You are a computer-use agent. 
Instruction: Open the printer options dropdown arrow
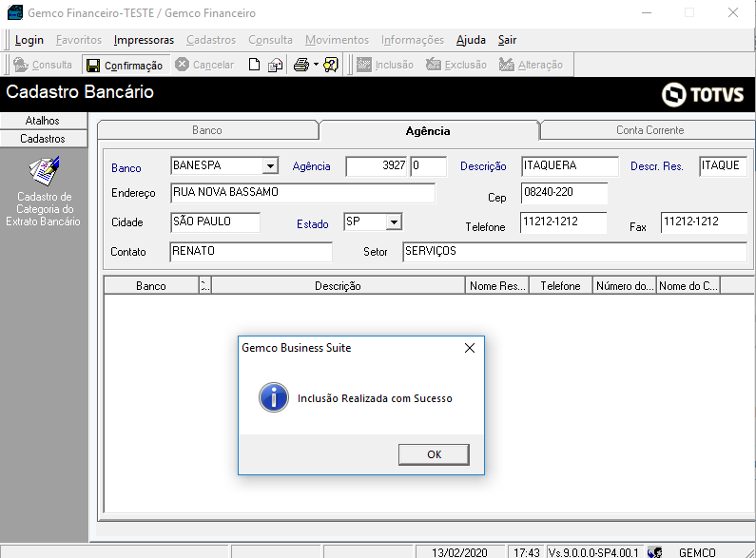pos(316,64)
